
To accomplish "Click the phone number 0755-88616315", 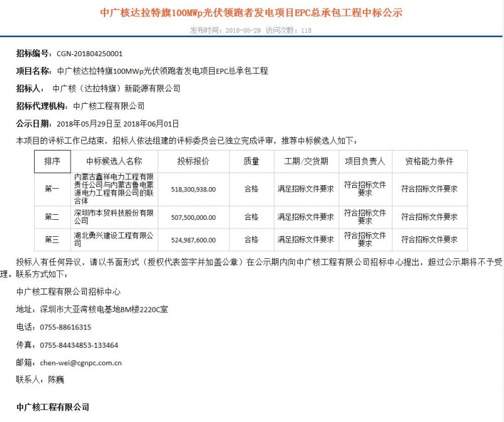I will (67, 328).
